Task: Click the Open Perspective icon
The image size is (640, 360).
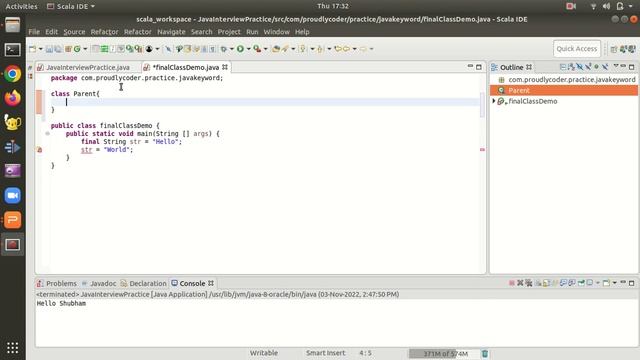Action: click(614, 49)
